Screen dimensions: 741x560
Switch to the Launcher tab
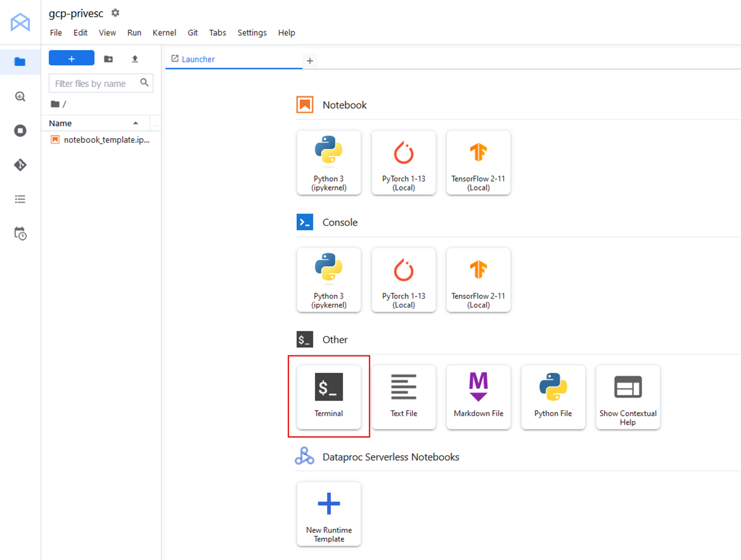(198, 59)
